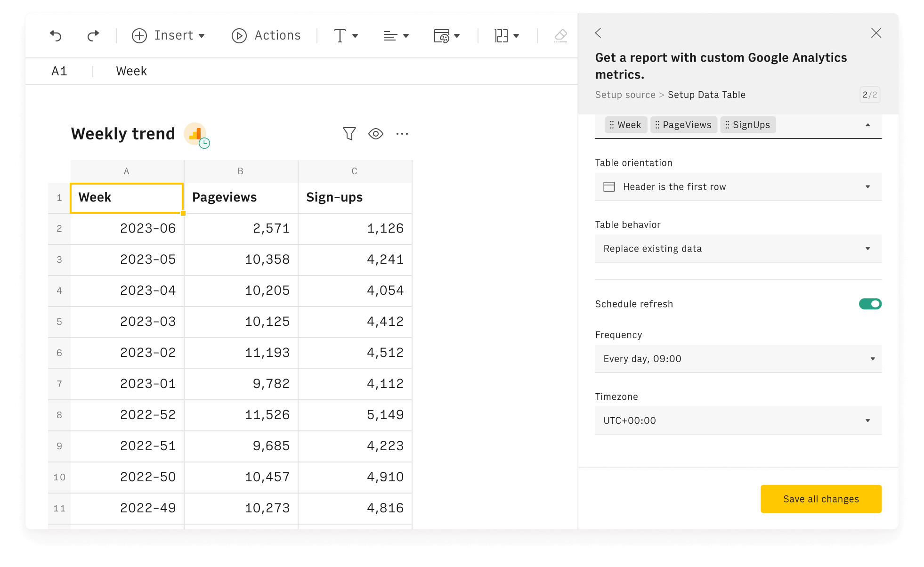Select the Sign-ups header cell

tap(355, 197)
